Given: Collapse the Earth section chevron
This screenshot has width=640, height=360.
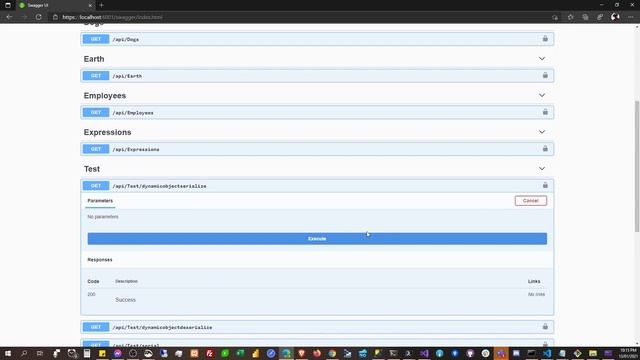Looking at the screenshot, I should coord(542,59).
